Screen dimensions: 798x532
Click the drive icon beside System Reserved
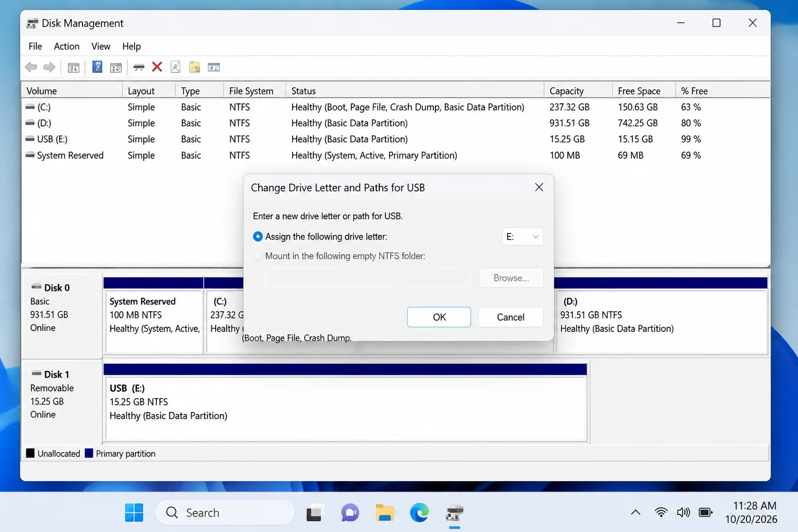(x=30, y=155)
